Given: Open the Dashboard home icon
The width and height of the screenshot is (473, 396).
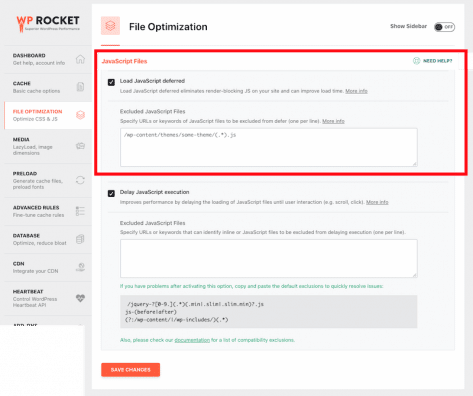Looking at the screenshot, I should pos(80,59).
